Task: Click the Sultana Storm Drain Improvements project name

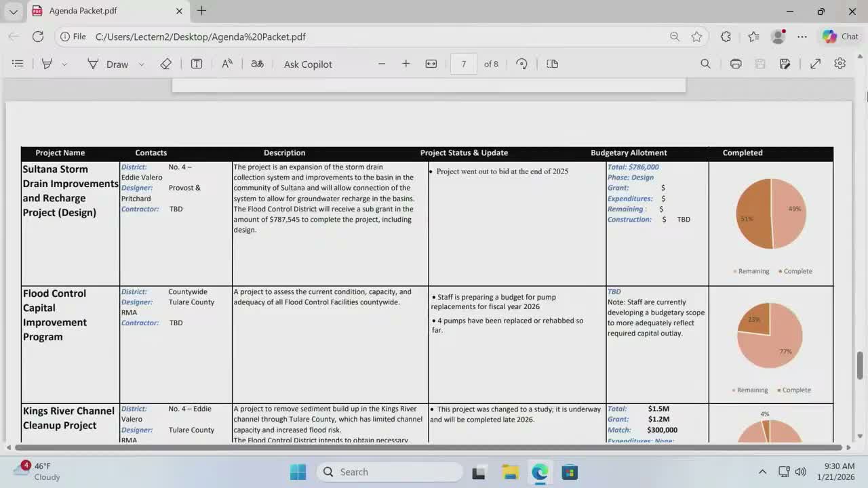Action: point(71,190)
